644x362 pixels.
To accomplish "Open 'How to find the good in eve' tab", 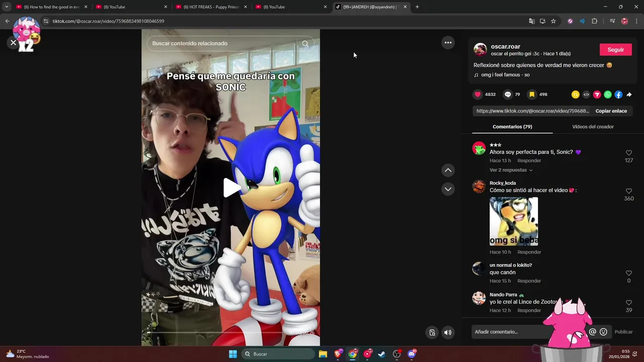I will point(51,7).
